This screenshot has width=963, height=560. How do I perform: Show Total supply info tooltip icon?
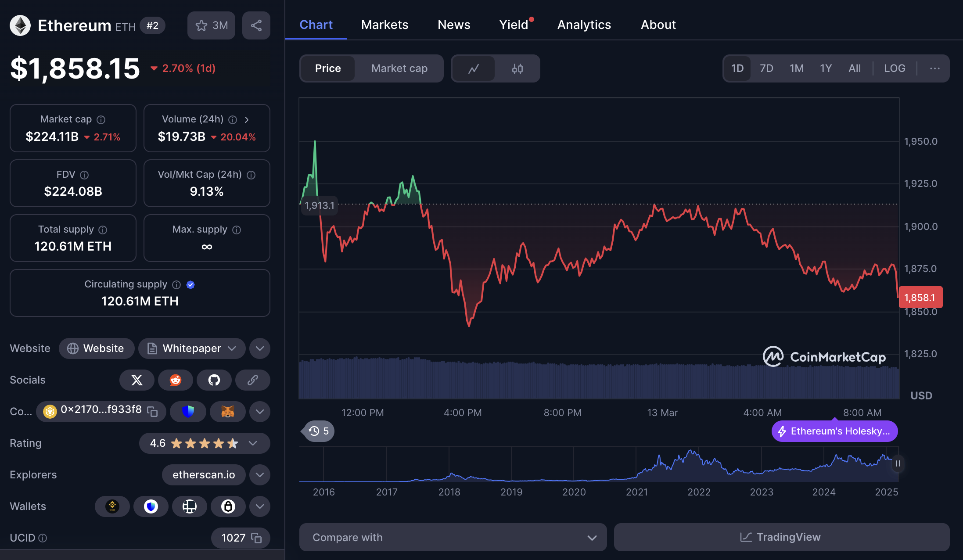(x=103, y=230)
